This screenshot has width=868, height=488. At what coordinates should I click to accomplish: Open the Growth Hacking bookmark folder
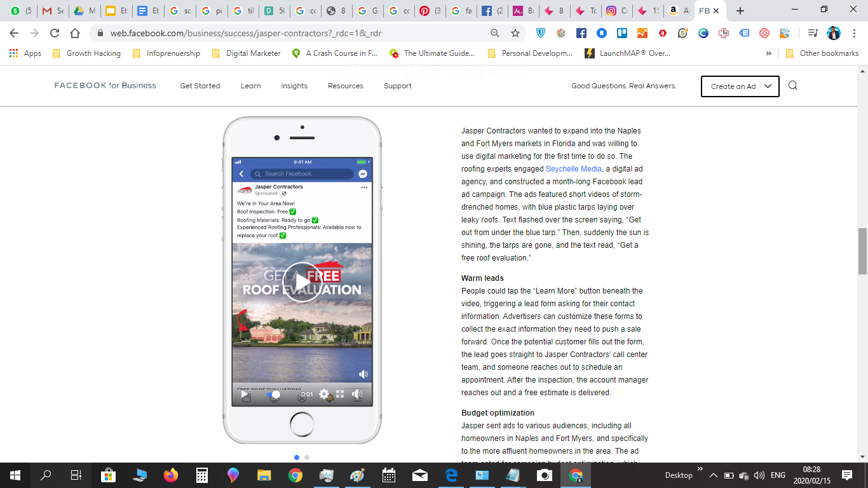(87, 53)
